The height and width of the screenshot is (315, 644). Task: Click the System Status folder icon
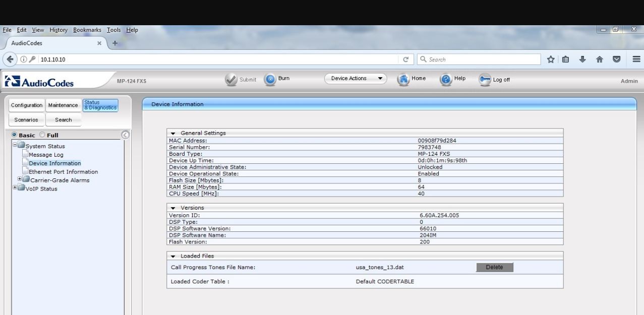pos(21,146)
